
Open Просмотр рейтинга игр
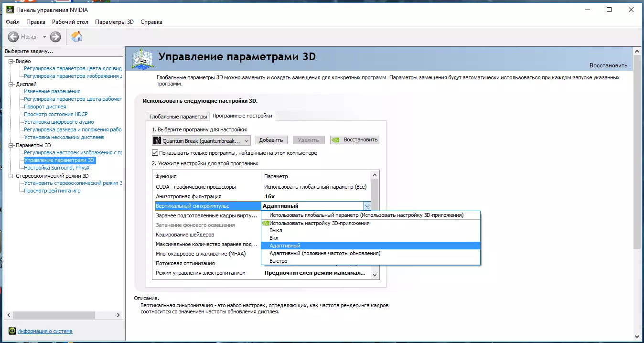52,191
